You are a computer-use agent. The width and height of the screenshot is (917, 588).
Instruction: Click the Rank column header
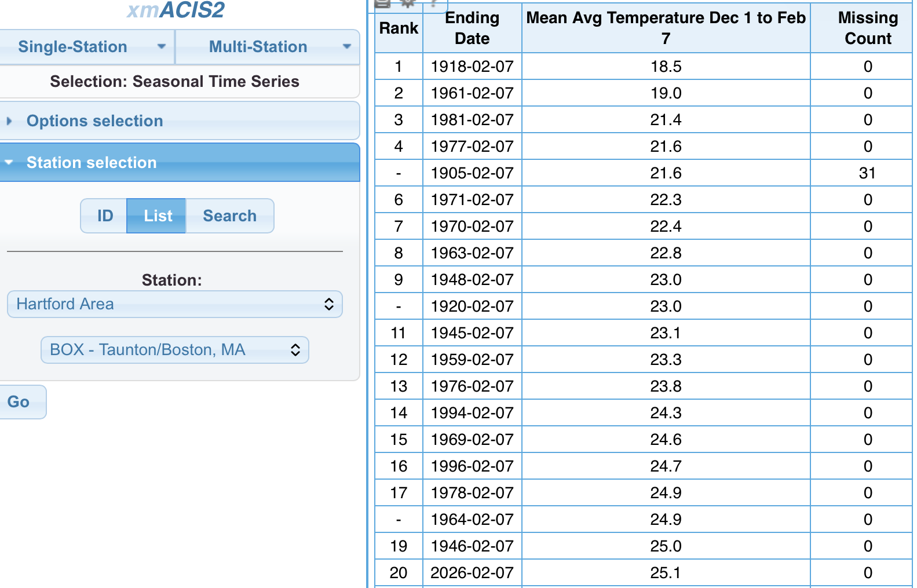399,28
